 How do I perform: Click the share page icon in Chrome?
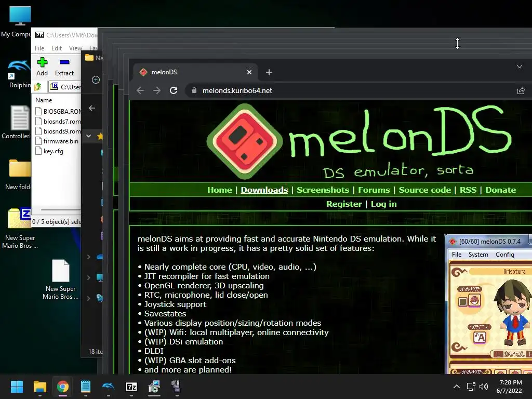(x=521, y=90)
